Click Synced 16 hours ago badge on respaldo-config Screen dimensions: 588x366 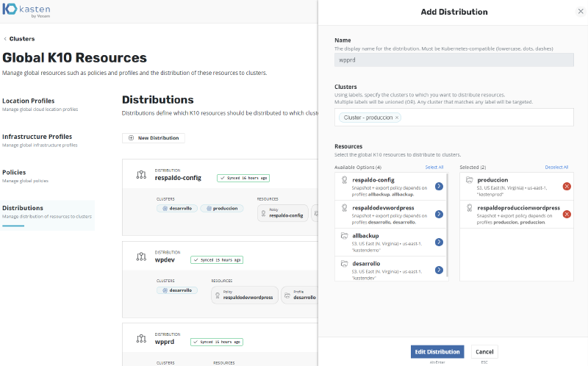243,178
